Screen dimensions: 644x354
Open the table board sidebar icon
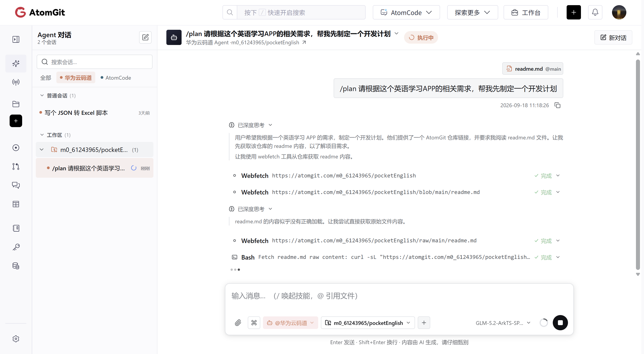coord(16,204)
